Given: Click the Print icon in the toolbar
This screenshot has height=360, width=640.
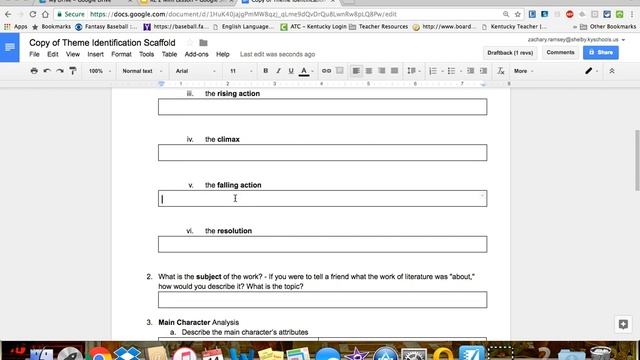Looking at the screenshot, I should click(34, 71).
